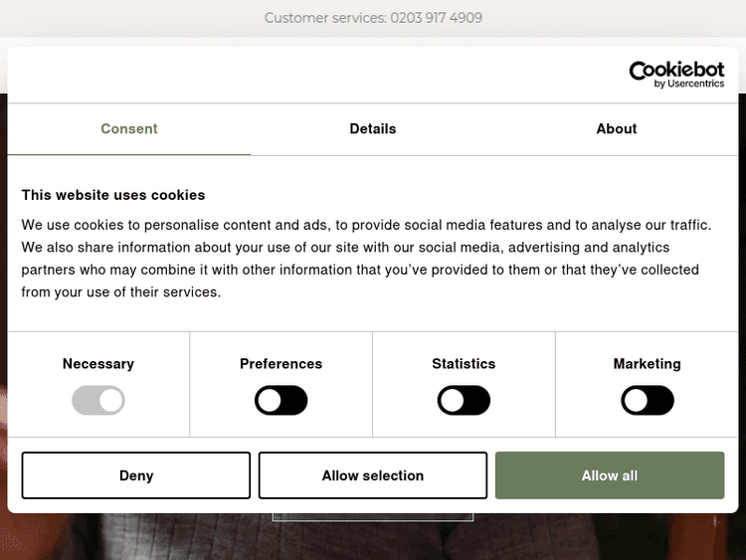Image resolution: width=746 pixels, height=560 pixels.
Task: Click the Marketing category label
Action: pyautogui.click(x=648, y=364)
